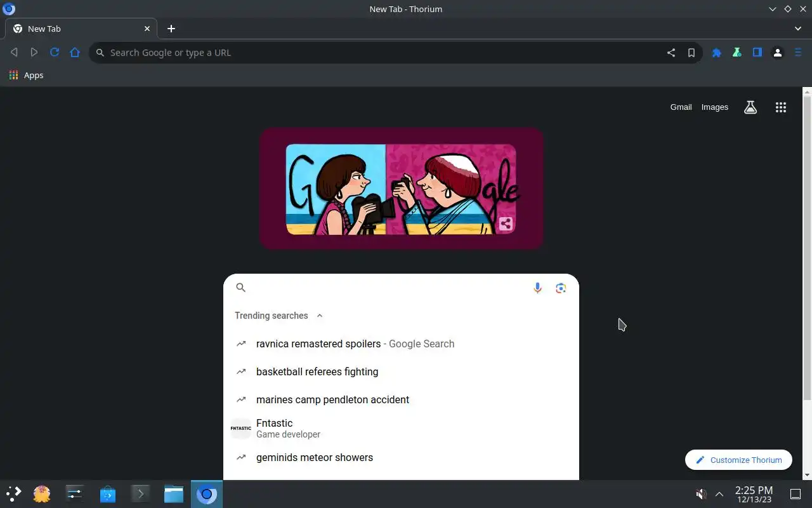This screenshot has height=508, width=812.
Task: Open Google Search Labs flask icon
Action: pos(750,107)
